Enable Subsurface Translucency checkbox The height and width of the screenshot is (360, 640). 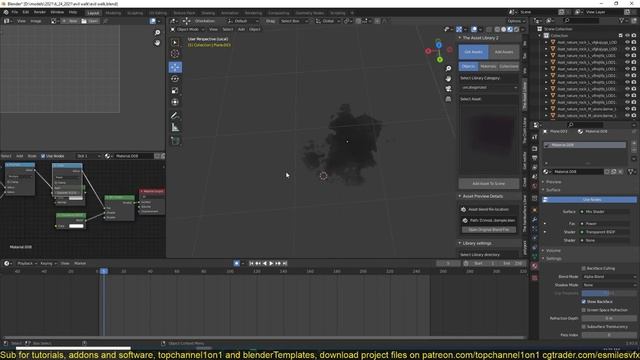pyautogui.click(x=584, y=327)
